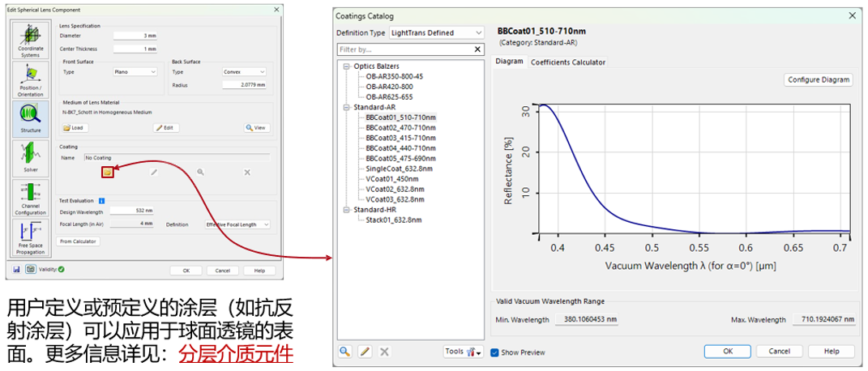Open the Tools dropdown menu
868x371 pixels.
pos(464,352)
